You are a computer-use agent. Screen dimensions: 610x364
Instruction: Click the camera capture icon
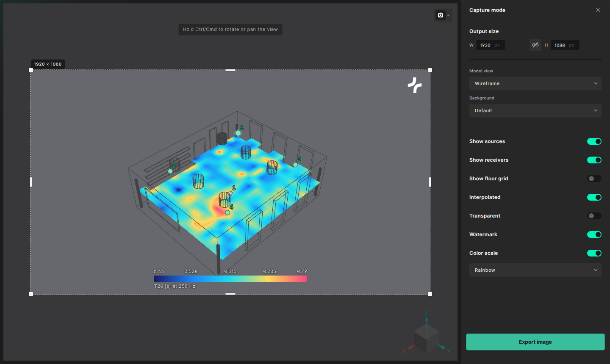(x=441, y=15)
